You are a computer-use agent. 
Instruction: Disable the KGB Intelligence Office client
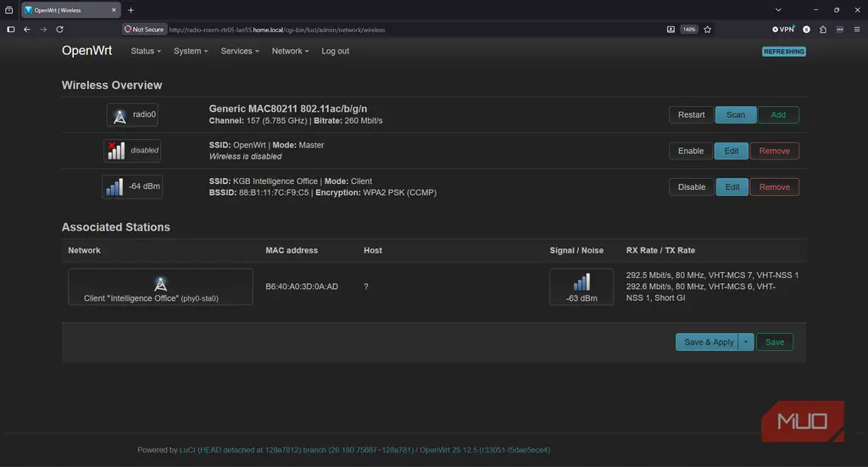click(692, 187)
